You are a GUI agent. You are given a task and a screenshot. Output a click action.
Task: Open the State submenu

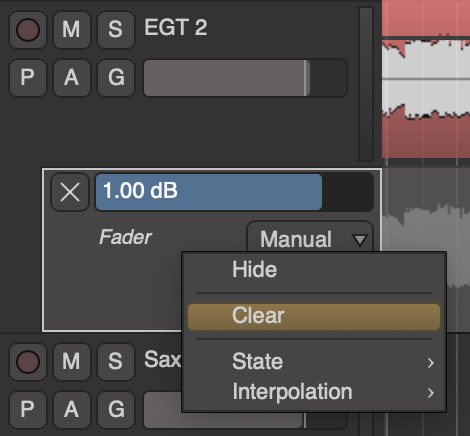pos(314,362)
